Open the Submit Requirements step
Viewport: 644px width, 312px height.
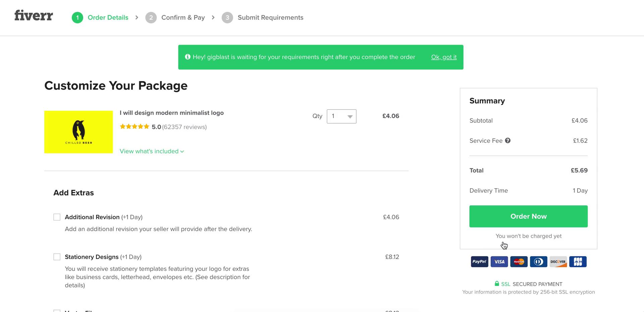tap(270, 17)
